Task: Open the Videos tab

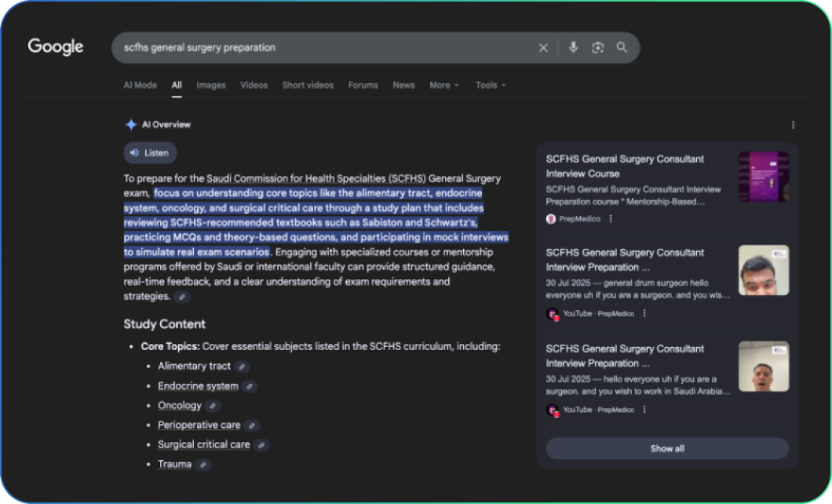Action: [x=254, y=85]
